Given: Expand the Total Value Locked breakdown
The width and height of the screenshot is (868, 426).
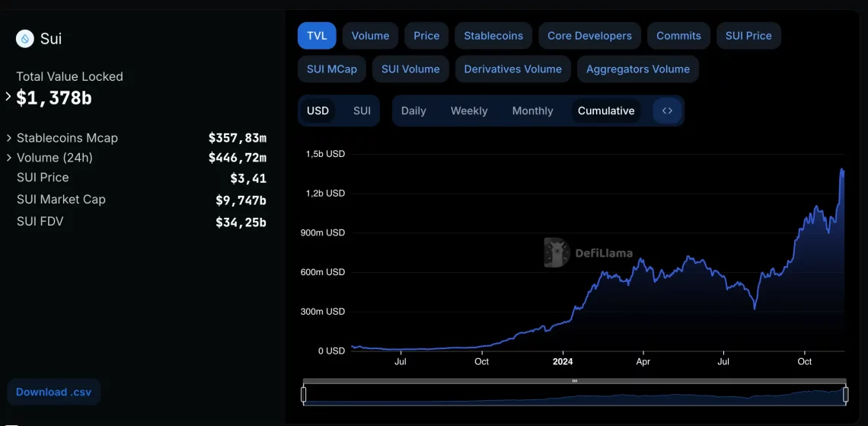Looking at the screenshot, I should (8, 97).
